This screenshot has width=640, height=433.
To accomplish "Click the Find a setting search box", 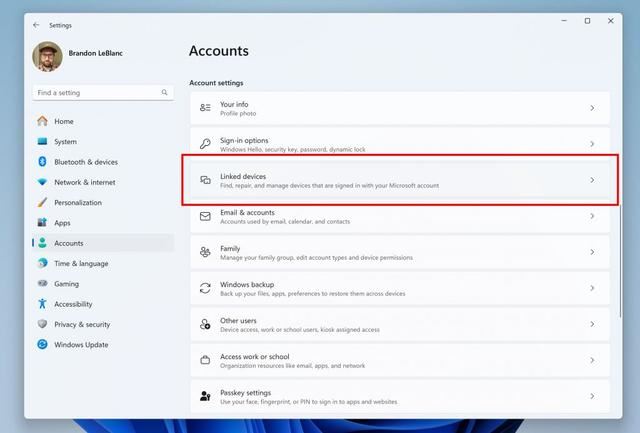I will pyautogui.click(x=95, y=93).
